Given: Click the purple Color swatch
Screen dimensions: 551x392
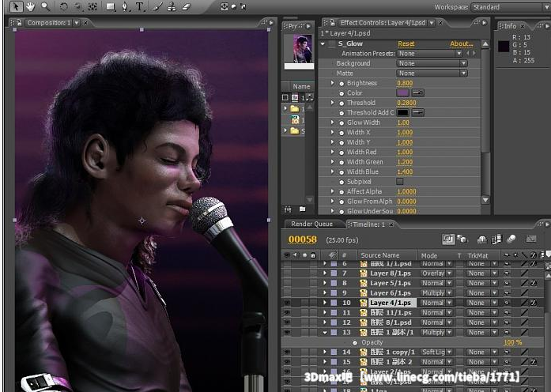Looking at the screenshot, I should 403,93.
